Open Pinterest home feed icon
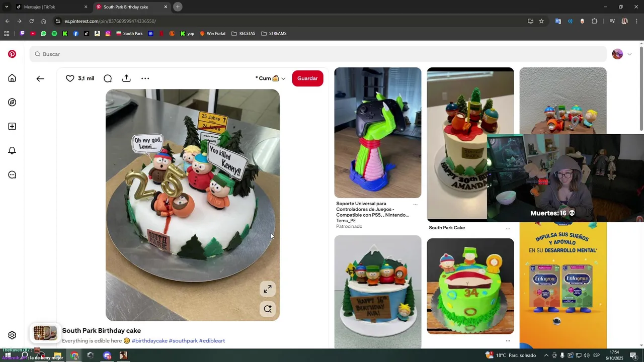This screenshot has height=362, width=644. coord(12,78)
